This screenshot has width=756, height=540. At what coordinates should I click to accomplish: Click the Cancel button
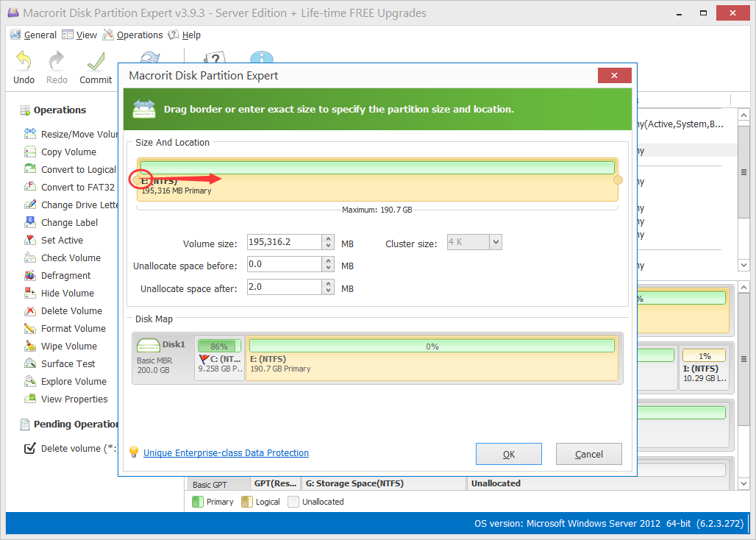[589, 454]
